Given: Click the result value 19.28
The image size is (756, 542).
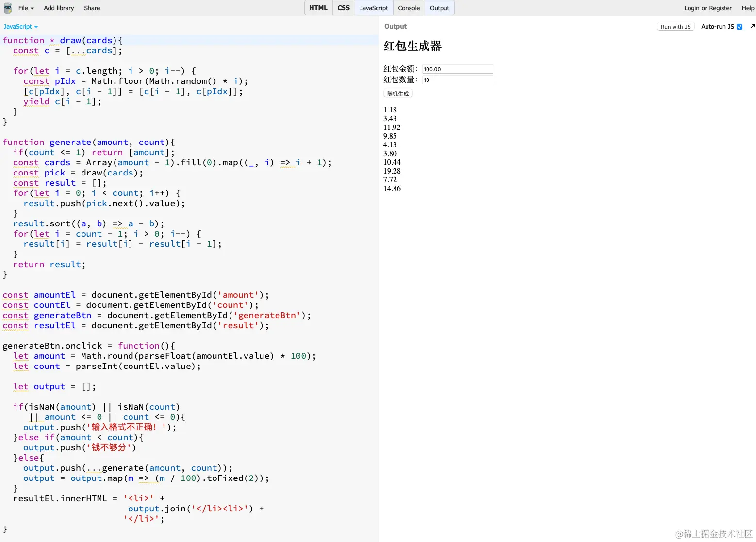Looking at the screenshot, I should [392, 171].
